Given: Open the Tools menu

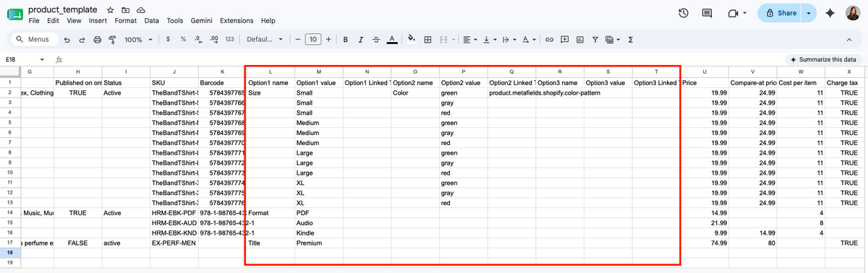Looking at the screenshot, I should coord(175,21).
